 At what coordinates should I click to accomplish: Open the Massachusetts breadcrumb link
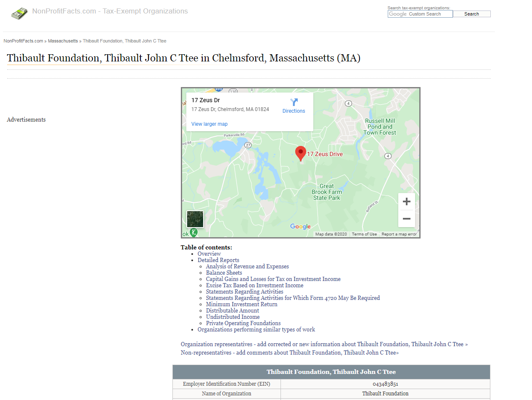click(63, 41)
